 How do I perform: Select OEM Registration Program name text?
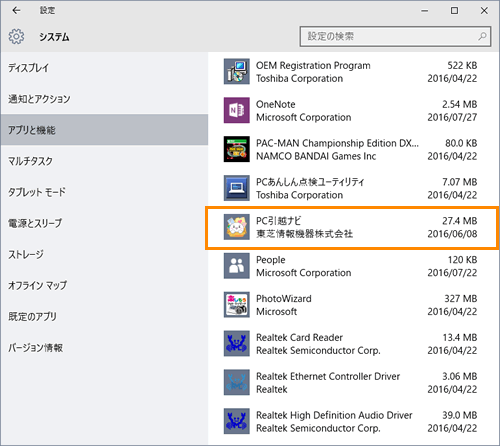[x=313, y=65]
